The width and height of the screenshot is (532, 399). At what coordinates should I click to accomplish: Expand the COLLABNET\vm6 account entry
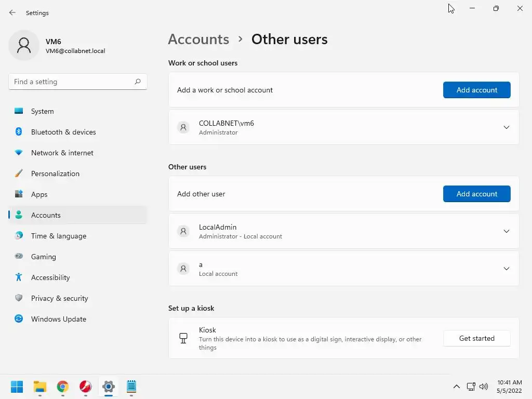(506, 127)
